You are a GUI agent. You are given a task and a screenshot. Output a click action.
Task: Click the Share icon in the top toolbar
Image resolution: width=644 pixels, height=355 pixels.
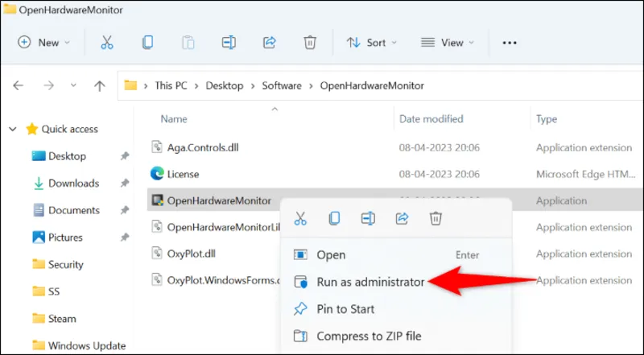(270, 43)
